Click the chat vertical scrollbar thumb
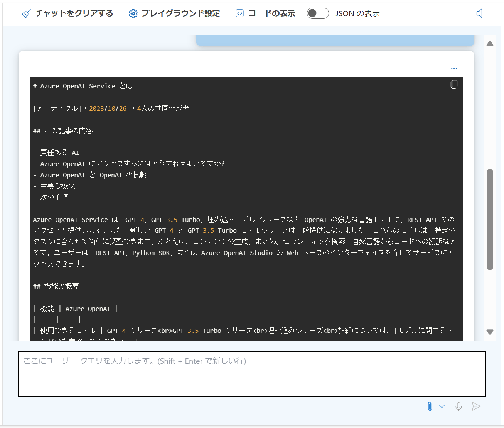 click(490, 219)
